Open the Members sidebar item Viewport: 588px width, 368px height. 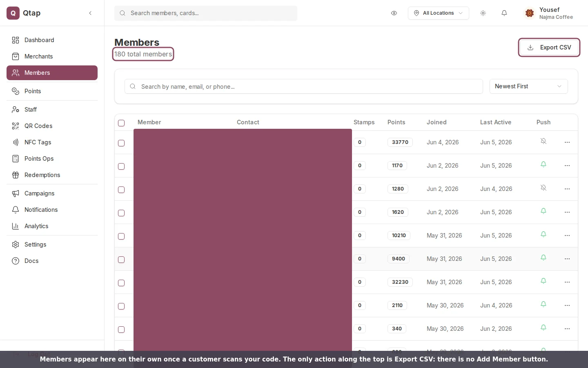52,73
